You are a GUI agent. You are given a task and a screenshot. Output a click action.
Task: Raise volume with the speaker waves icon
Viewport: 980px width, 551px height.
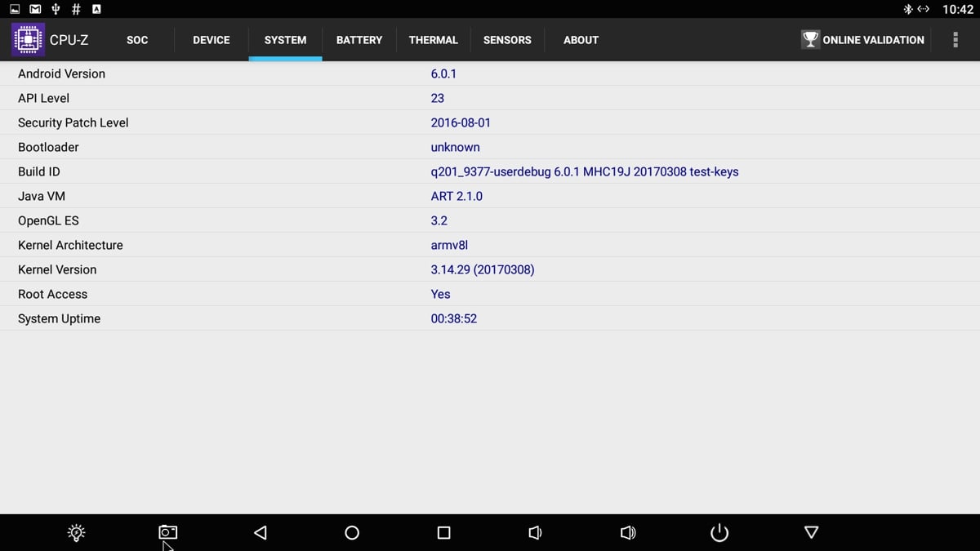(627, 533)
